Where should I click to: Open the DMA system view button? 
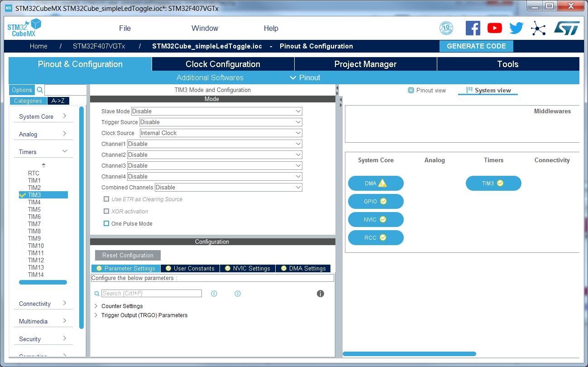pyautogui.click(x=376, y=183)
